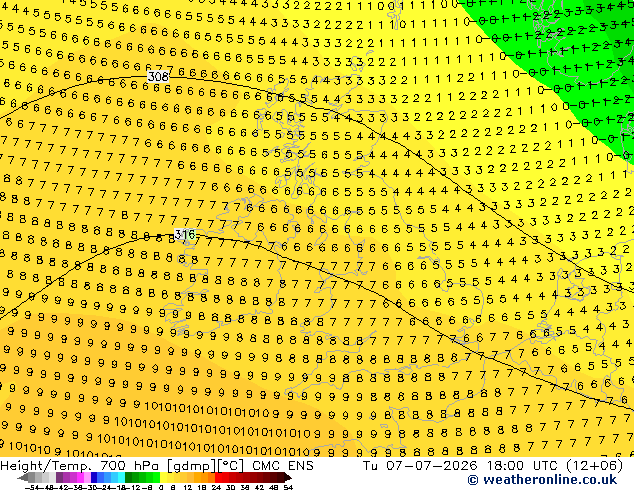
Task: Click the '[°C]' unit label in the title
Action: coord(230,466)
